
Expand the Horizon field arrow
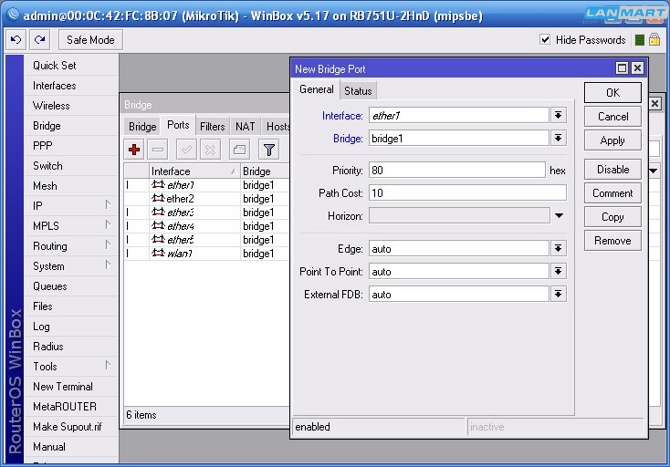pyautogui.click(x=559, y=216)
